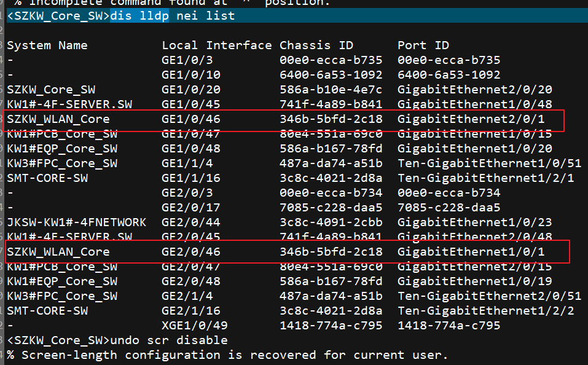Click the SMT-CORE-SW name on the GE1/1/16 row

pos(47,178)
